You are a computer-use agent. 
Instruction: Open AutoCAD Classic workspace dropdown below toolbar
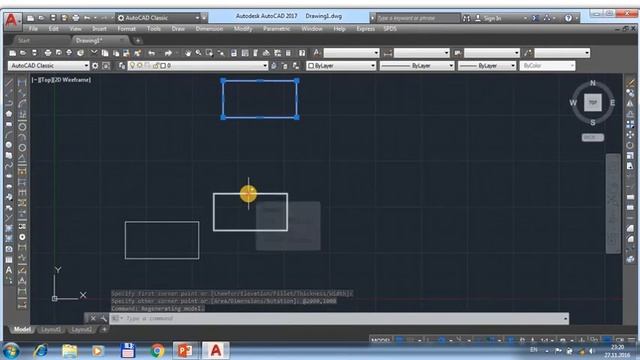pos(49,66)
